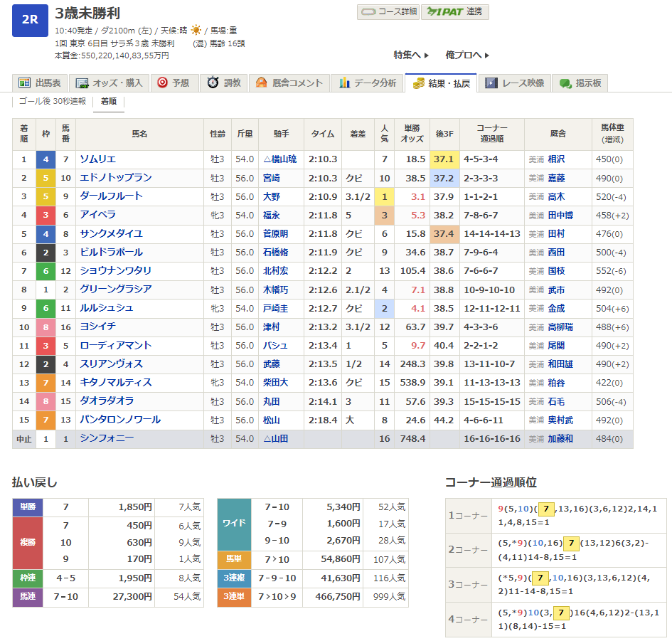Open horse link ソムリエ

[97, 159]
